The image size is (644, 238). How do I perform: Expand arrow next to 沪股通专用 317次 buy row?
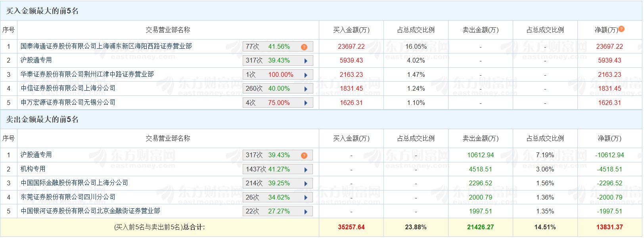[x=306, y=61]
